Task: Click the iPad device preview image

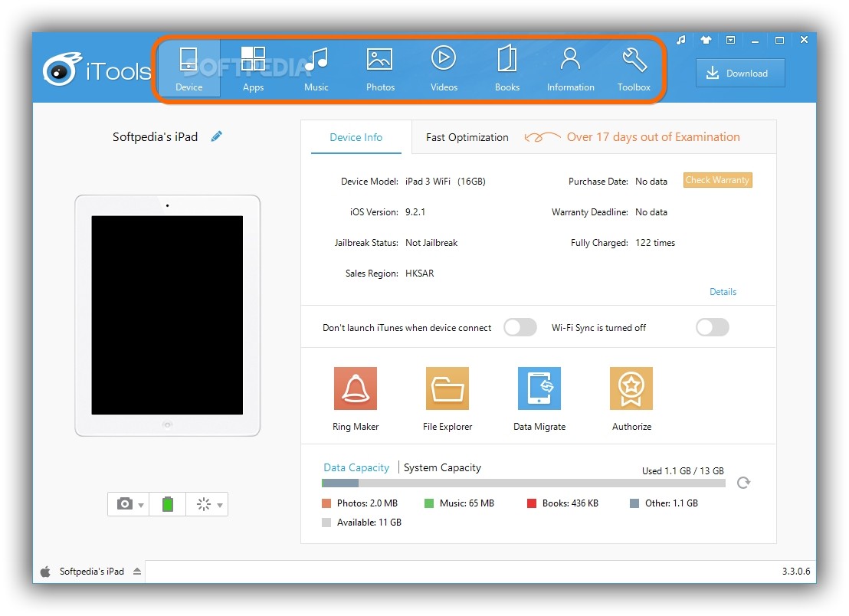Action: pos(167,316)
